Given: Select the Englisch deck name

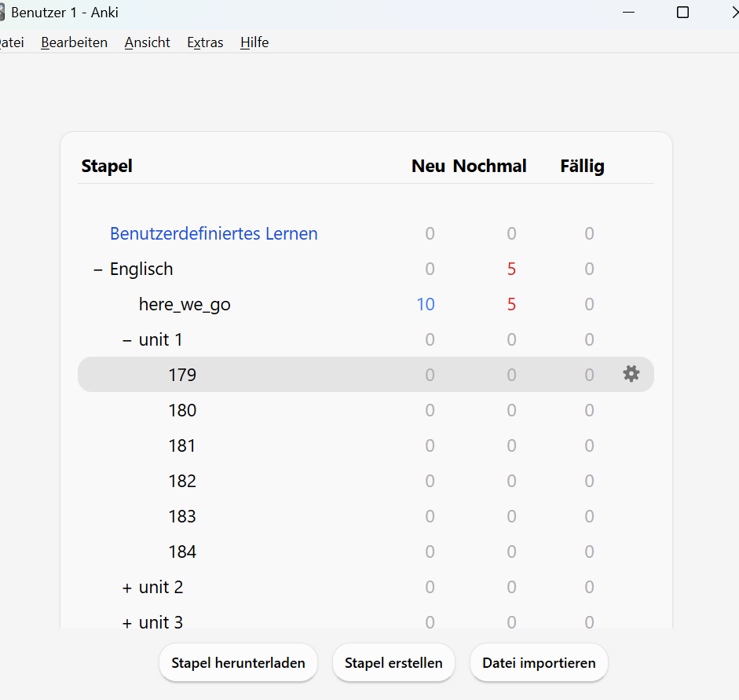Looking at the screenshot, I should (141, 269).
